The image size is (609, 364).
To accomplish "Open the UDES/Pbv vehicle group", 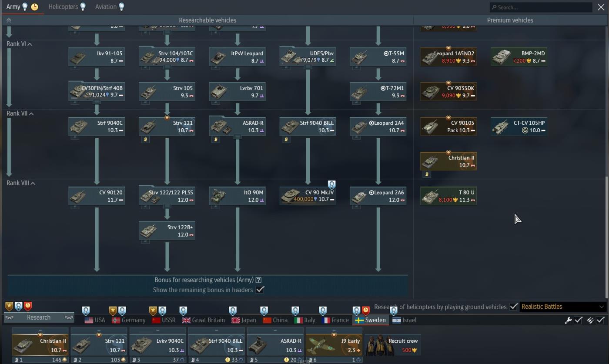I will point(308,57).
